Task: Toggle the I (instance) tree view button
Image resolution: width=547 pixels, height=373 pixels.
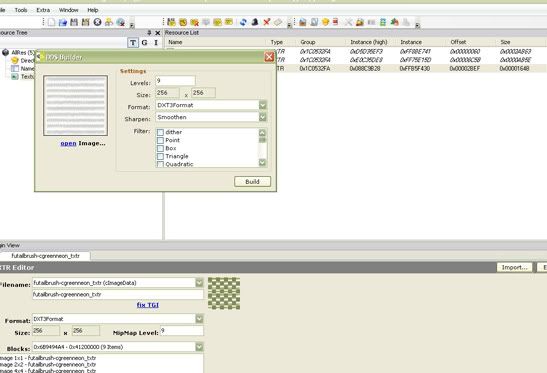Action: 156,43
